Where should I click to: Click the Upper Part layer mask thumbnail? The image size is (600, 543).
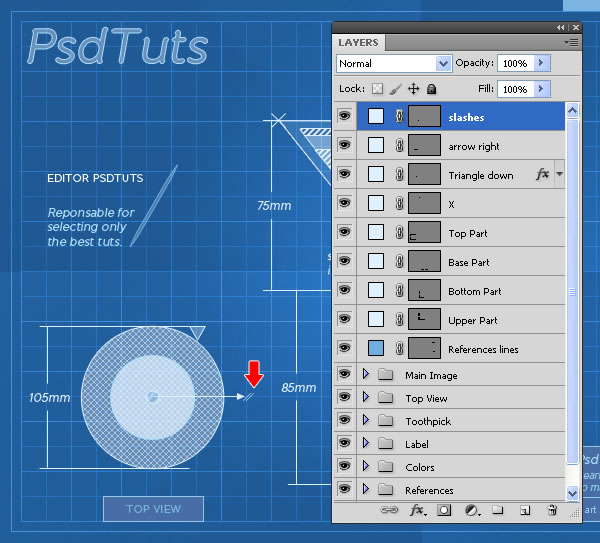424,319
